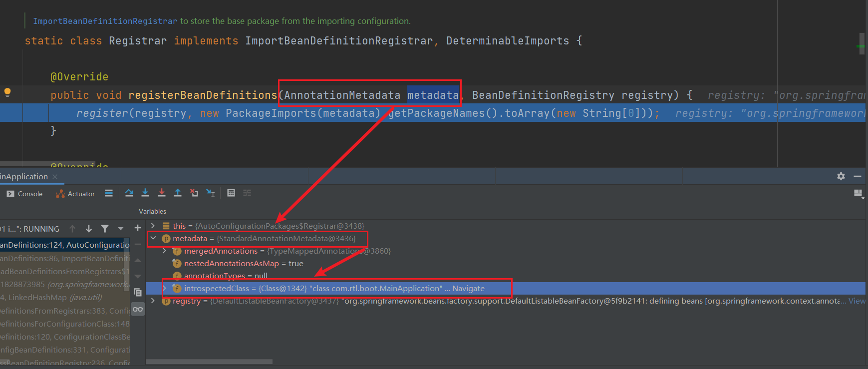Click the Navigate link for introspectedClass
Screen dimensions: 868x369
click(x=468, y=288)
